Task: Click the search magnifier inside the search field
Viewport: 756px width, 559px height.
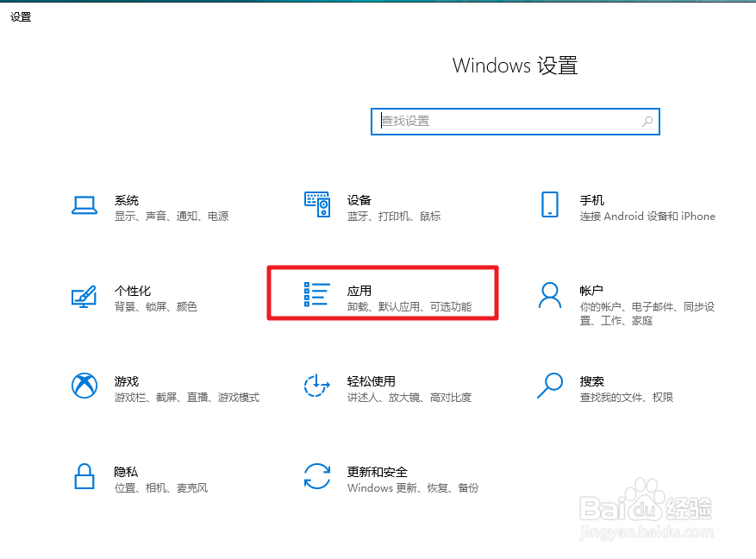Action: pos(647,121)
